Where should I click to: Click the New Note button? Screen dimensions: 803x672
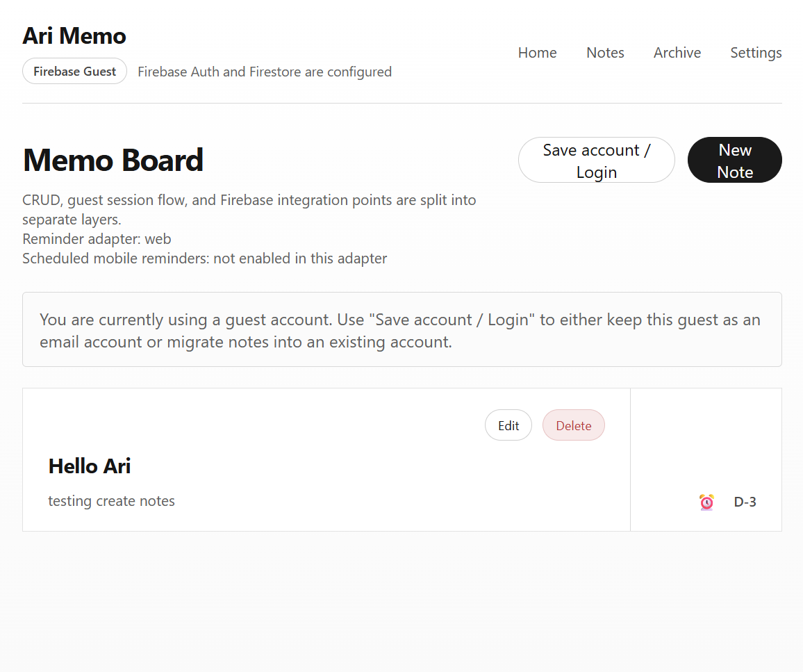(x=734, y=161)
